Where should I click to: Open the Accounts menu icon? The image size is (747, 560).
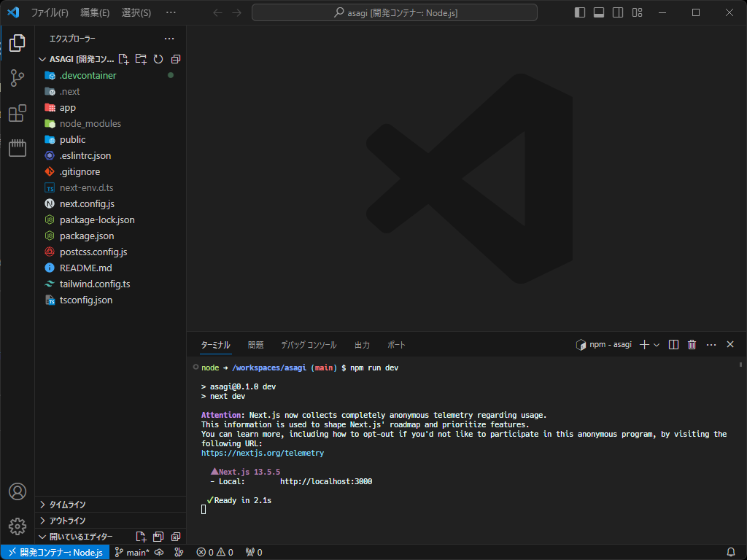click(18, 491)
